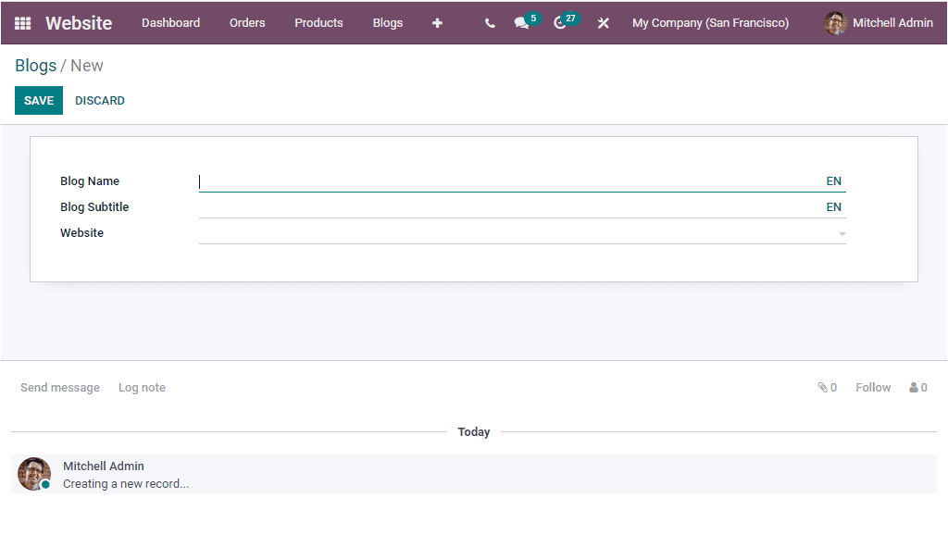Open the developer tools icon
The height and width of the screenshot is (560, 948).
coord(603,22)
